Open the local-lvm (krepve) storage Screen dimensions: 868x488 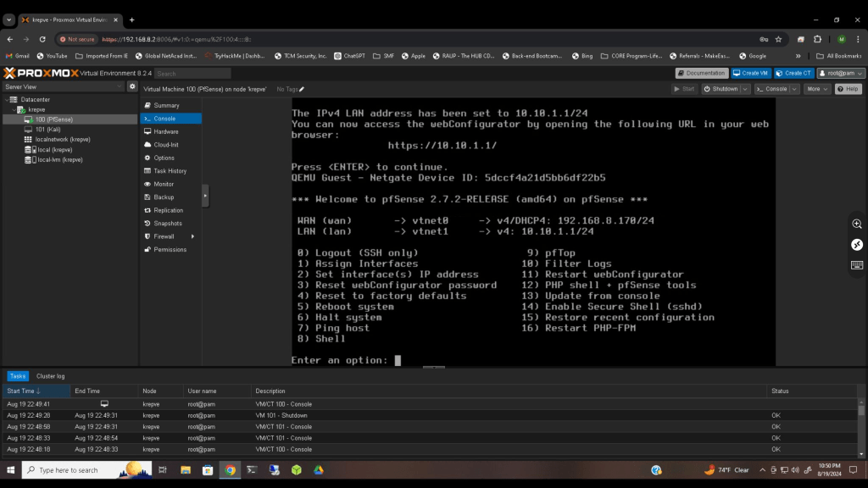tap(59, 159)
